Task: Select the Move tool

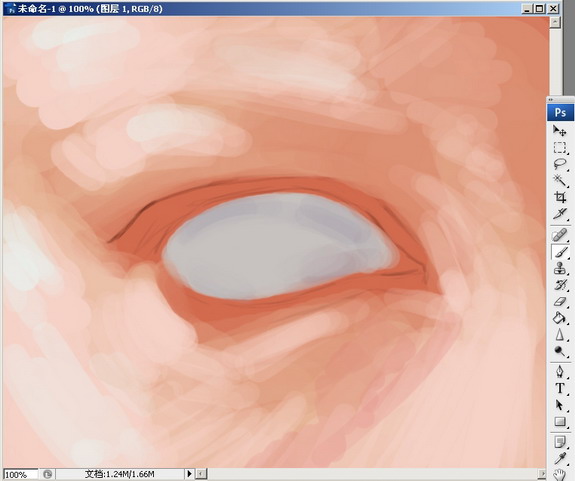Action: point(560,131)
